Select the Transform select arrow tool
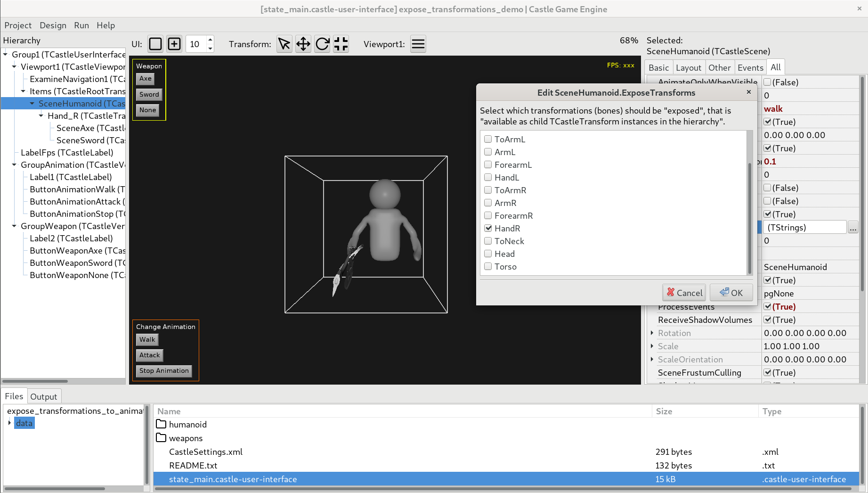The width and height of the screenshot is (868, 493). tap(284, 44)
